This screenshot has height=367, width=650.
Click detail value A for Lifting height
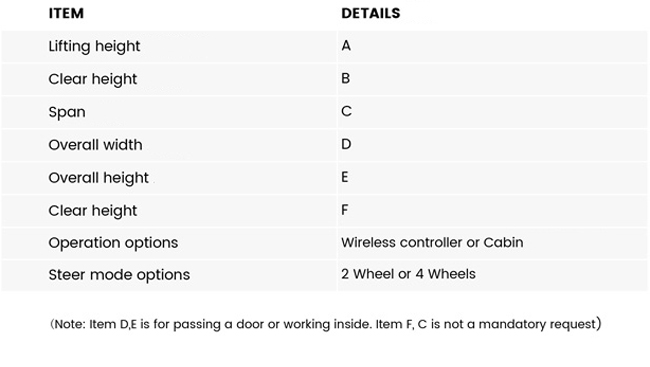[346, 46]
